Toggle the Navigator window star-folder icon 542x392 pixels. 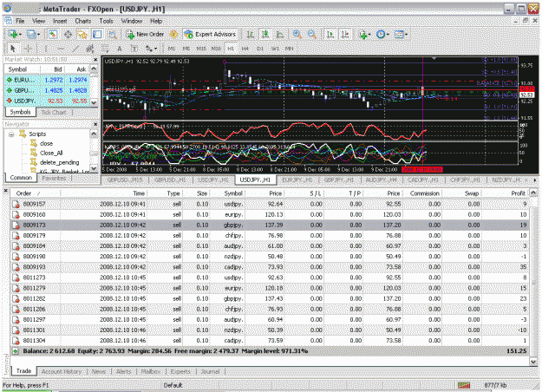(82, 34)
